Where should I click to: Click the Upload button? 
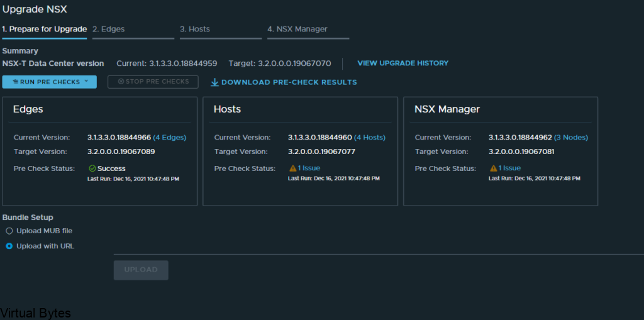141,270
